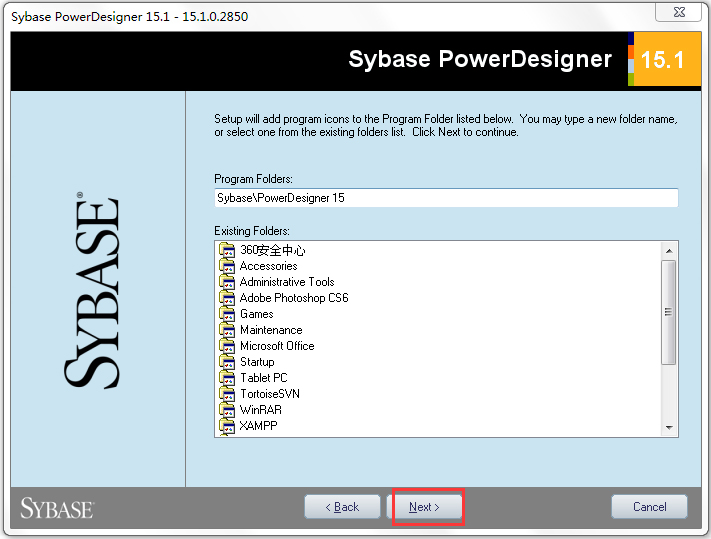Click the Games folder icon
The width and height of the screenshot is (711, 539).
coord(227,314)
